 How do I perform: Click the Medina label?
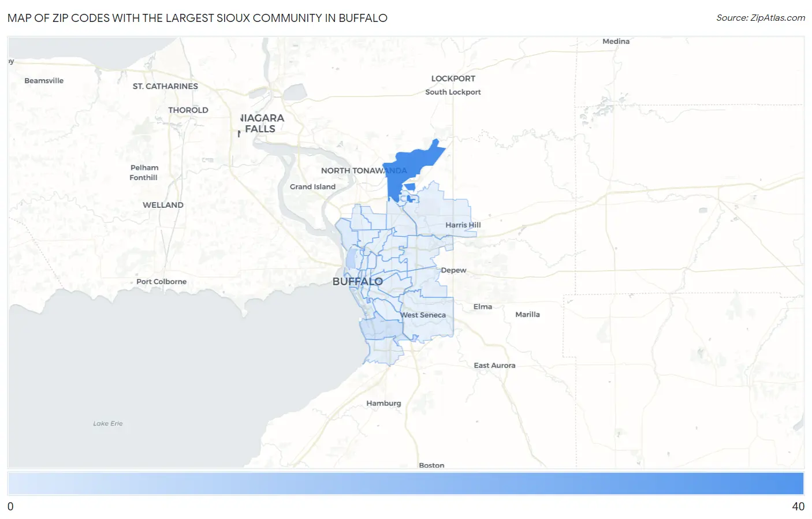click(x=616, y=42)
